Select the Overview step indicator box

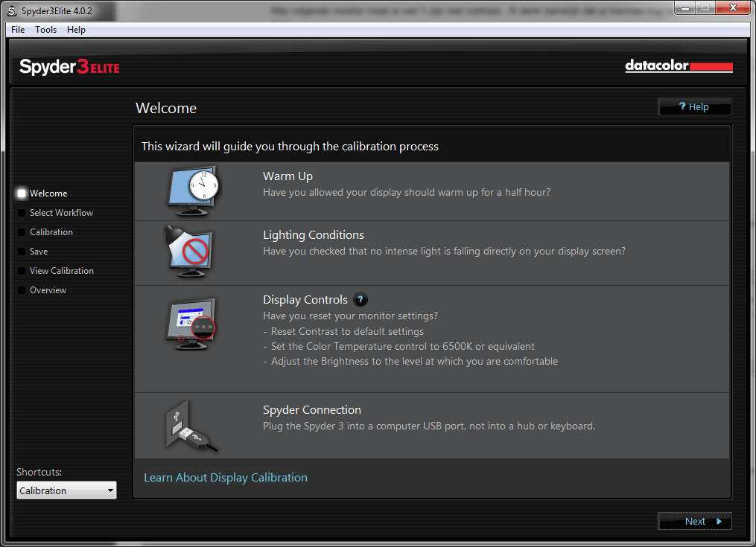pos(22,290)
